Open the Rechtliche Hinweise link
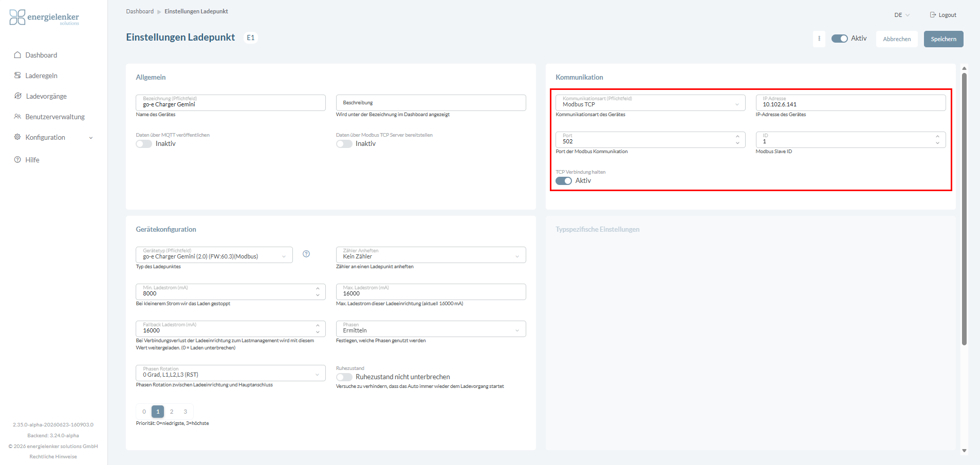Screen dimensions: 980x465 pos(53,457)
